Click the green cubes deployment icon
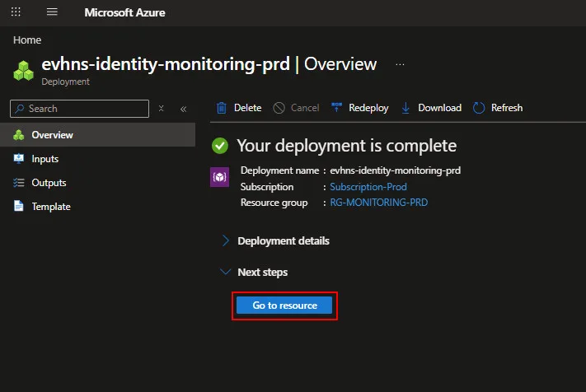The width and height of the screenshot is (586, 392). (x=24, y=71)
